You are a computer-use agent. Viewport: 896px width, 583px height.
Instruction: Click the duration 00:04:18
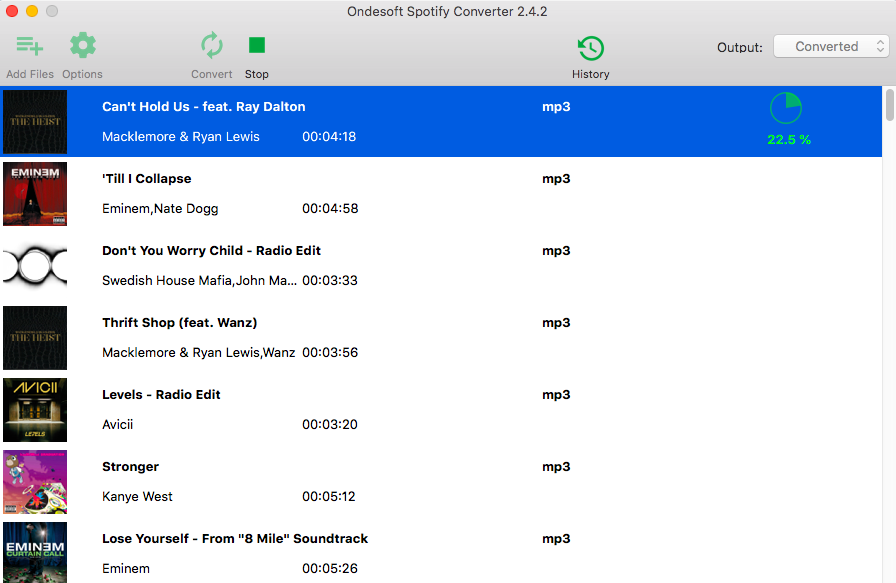click(329, 137)
